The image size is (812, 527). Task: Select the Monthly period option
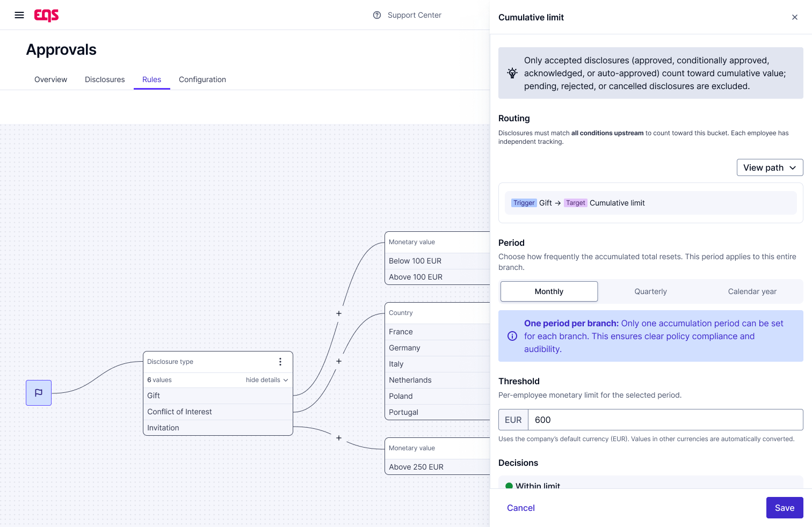(549, 291)
